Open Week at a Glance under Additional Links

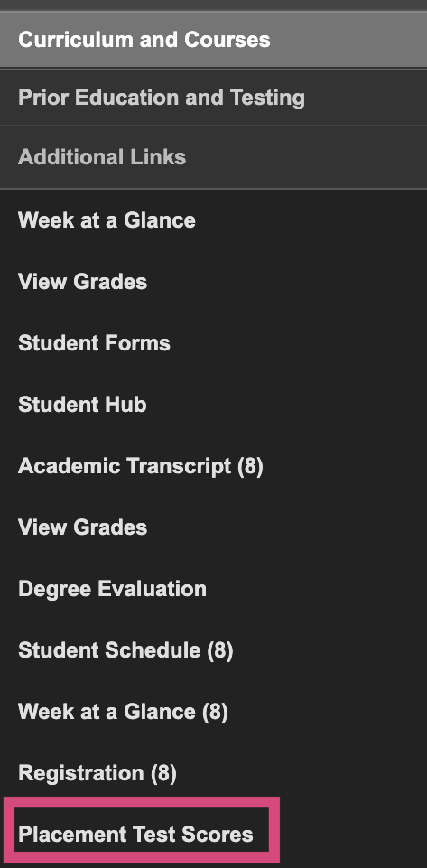(107, 220)
